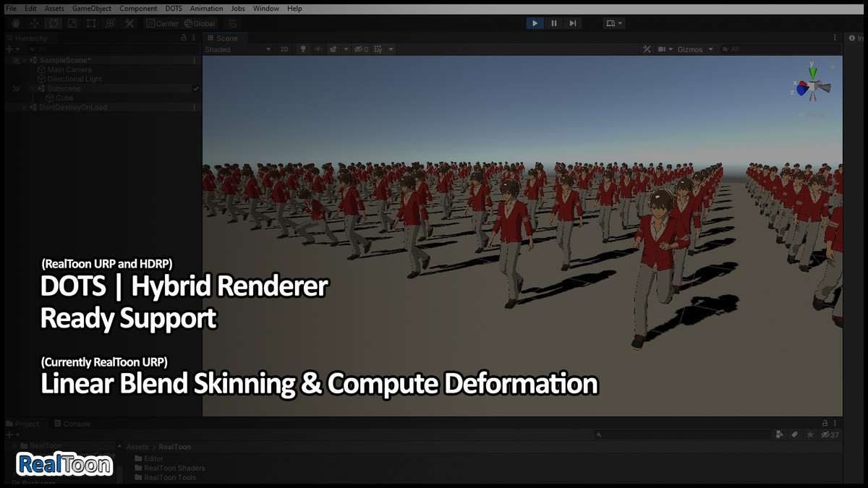Select Cube in Hierarchy
Viewport: 868px width, 488px height.
coord(64,98)
